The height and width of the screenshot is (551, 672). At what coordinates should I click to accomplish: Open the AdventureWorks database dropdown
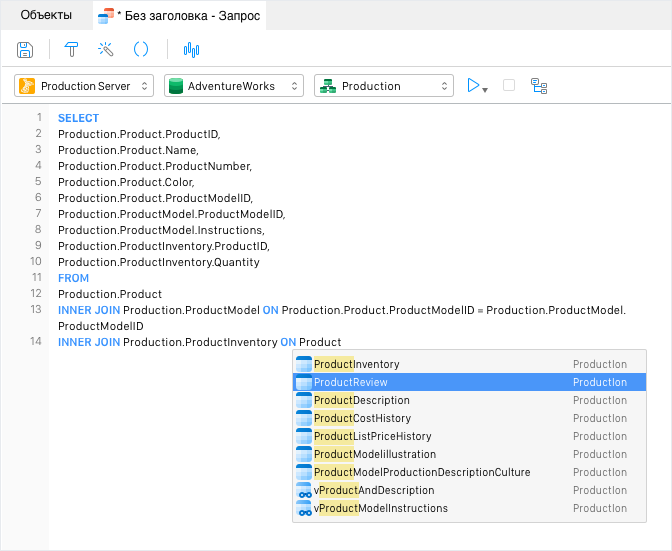234,86
